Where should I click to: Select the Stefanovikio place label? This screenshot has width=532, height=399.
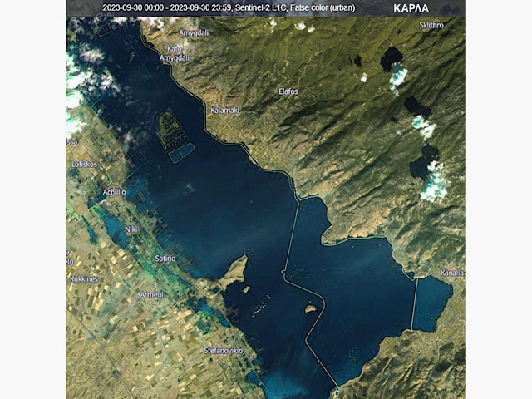tap(223, 351)
